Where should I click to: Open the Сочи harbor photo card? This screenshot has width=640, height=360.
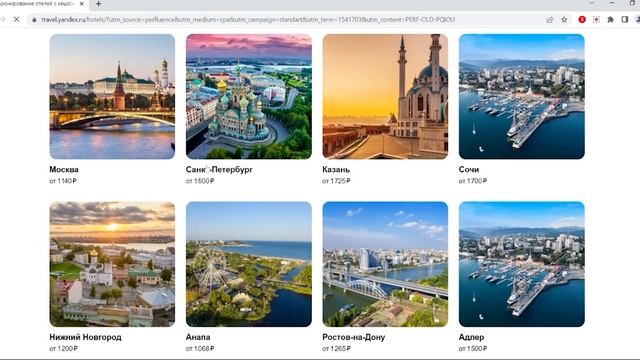click(x=522, y=96)
